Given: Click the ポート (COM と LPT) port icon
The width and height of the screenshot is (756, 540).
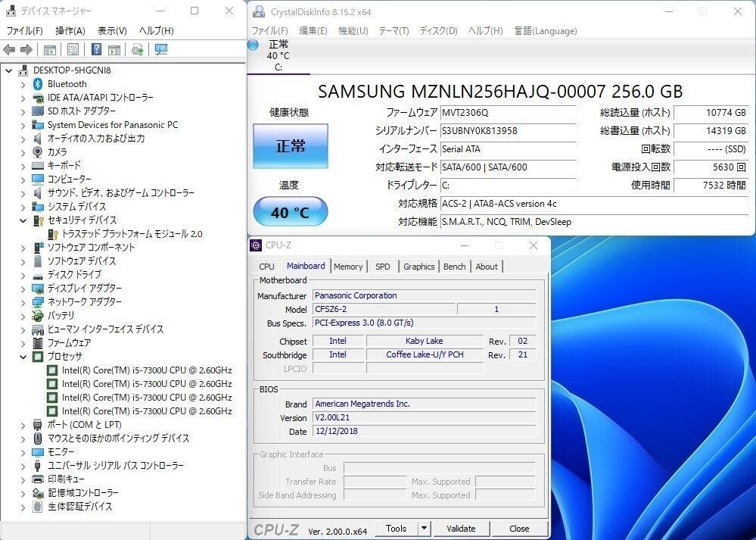Looking at the screenshot, I should point(38,425).
